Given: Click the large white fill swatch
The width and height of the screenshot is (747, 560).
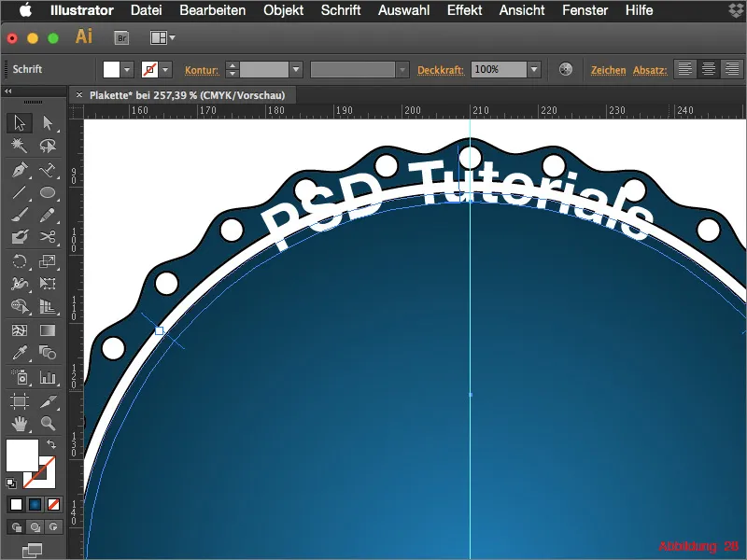Looking at the screenshot, I should click(x=21, y=455).
